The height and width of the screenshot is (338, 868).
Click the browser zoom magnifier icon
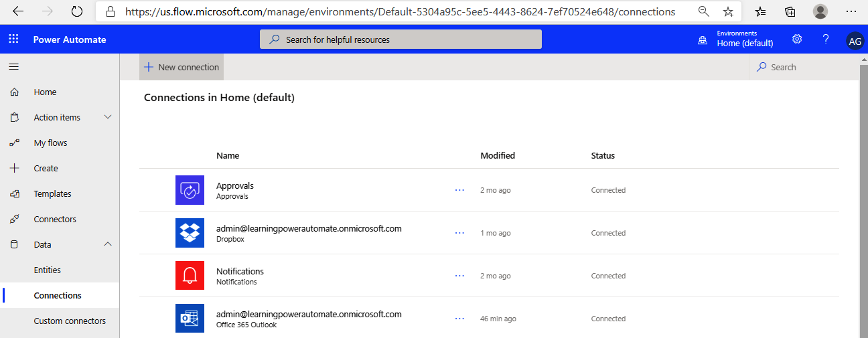(x=703, y=11)
